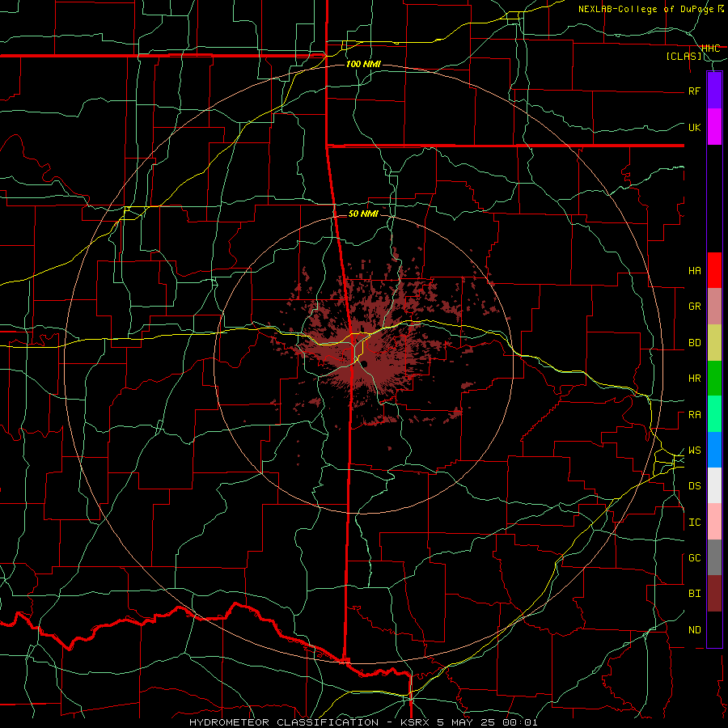Click the purple RF color swatch

click(x=714, y=90)
